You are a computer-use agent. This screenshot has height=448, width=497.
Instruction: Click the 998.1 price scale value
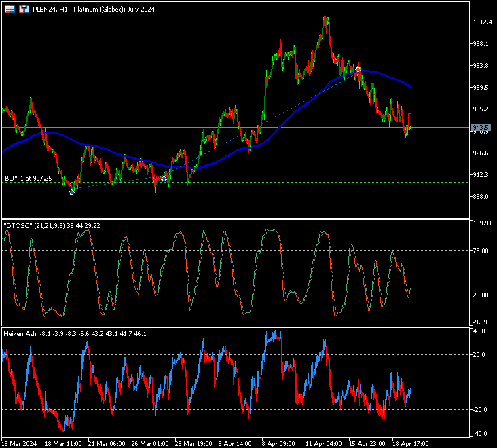coord(481,43)
